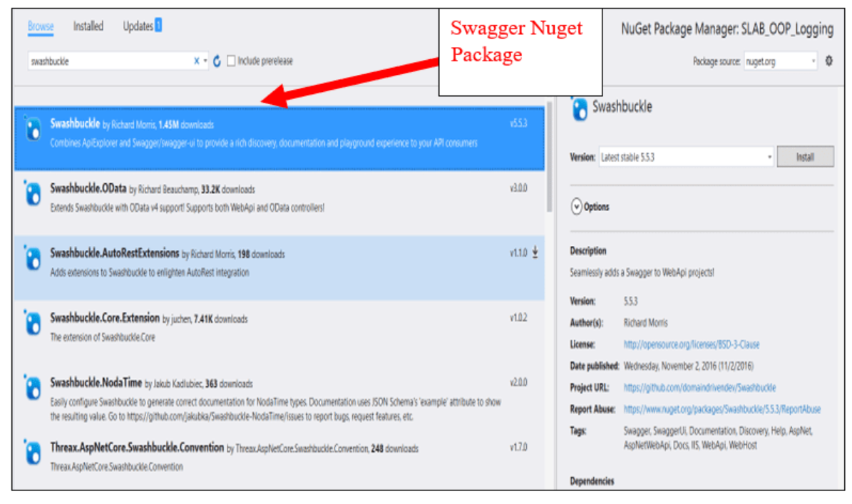Switch to the Installed tab
852x504 pixels.
point(88,26)
